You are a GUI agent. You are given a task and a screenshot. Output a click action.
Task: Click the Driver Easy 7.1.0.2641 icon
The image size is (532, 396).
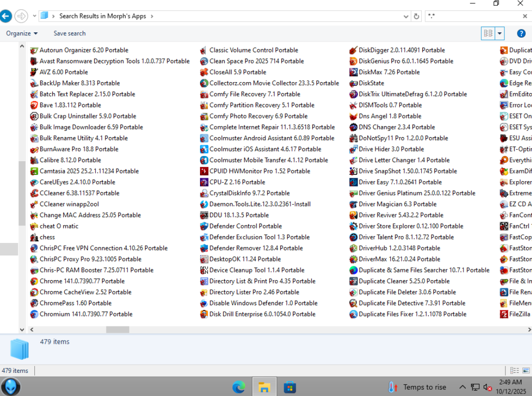(353, 182)
